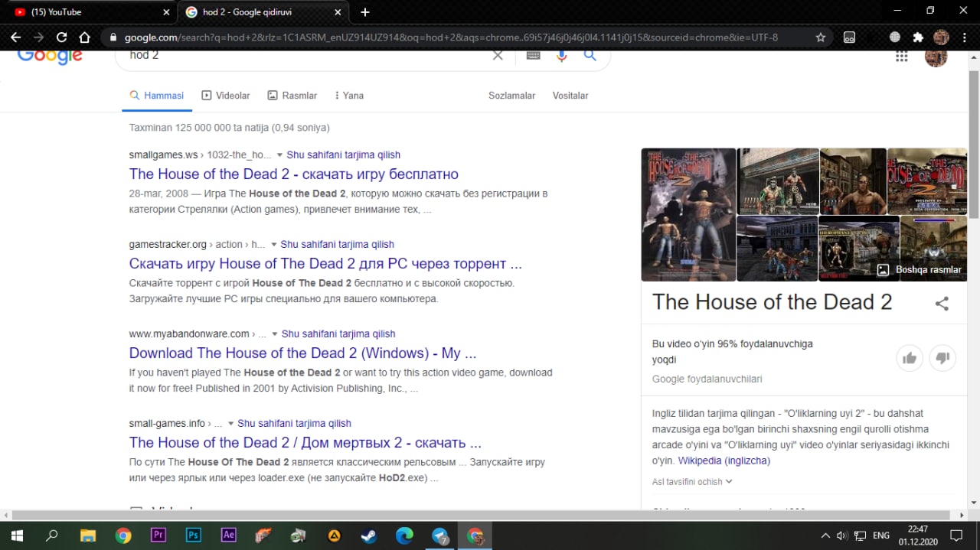Viewport: 980px width, 550px height.
Task: Expand dropdown arrow next to small-games.info result
Action: click(230, 424)
